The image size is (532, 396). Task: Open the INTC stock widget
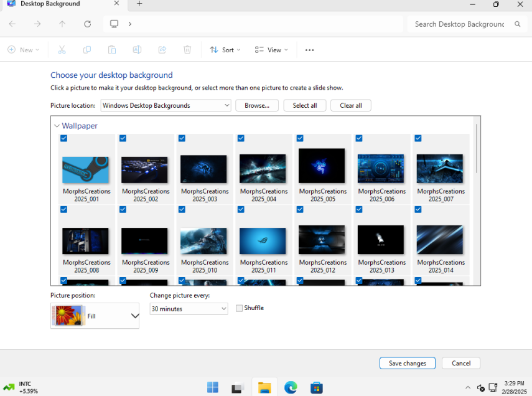click(x=21, y=387)
